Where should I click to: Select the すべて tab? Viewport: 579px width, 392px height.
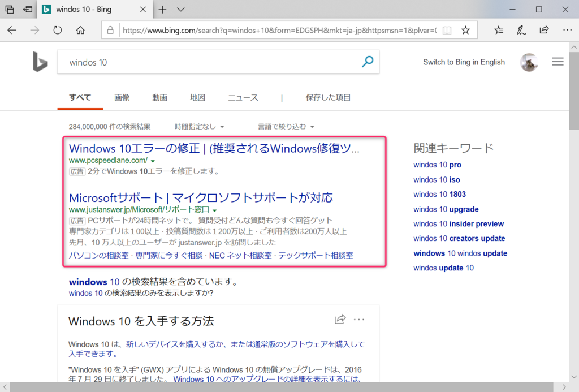coord(80,97)
